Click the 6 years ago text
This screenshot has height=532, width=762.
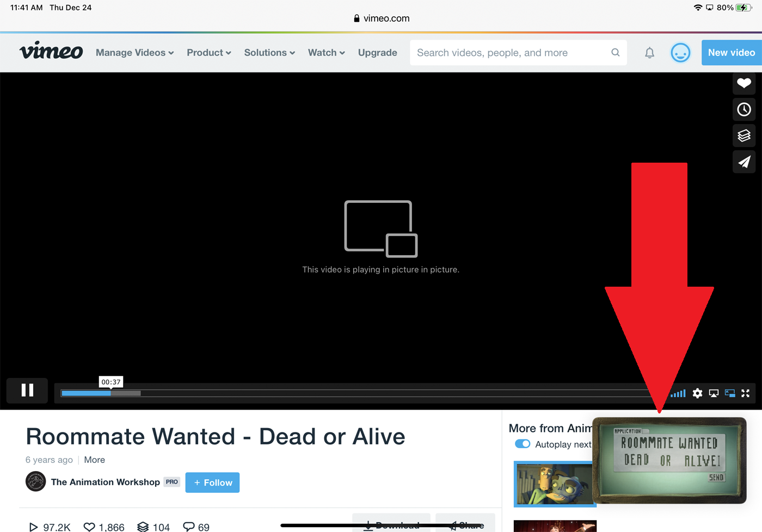tap(49, 460)
